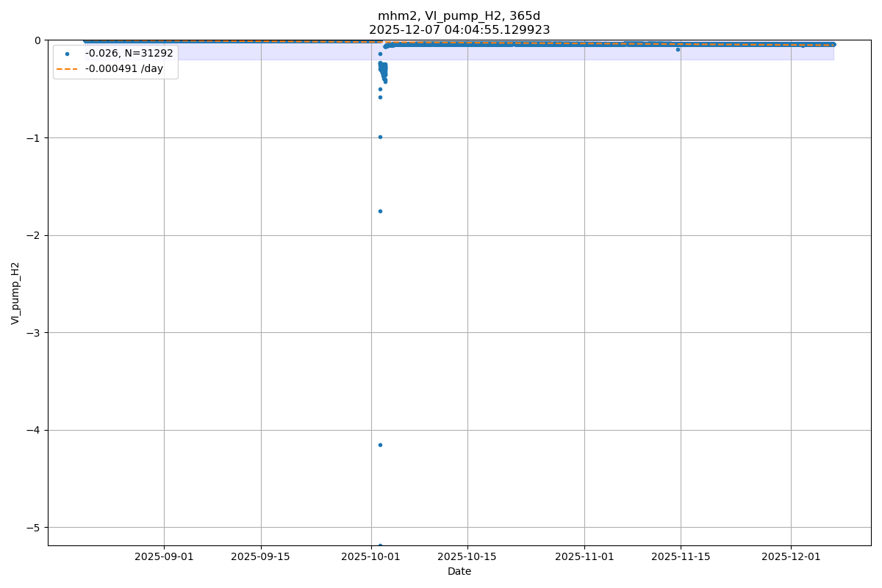
Task: Click the data point near -1.75
Action: [380, 211]
